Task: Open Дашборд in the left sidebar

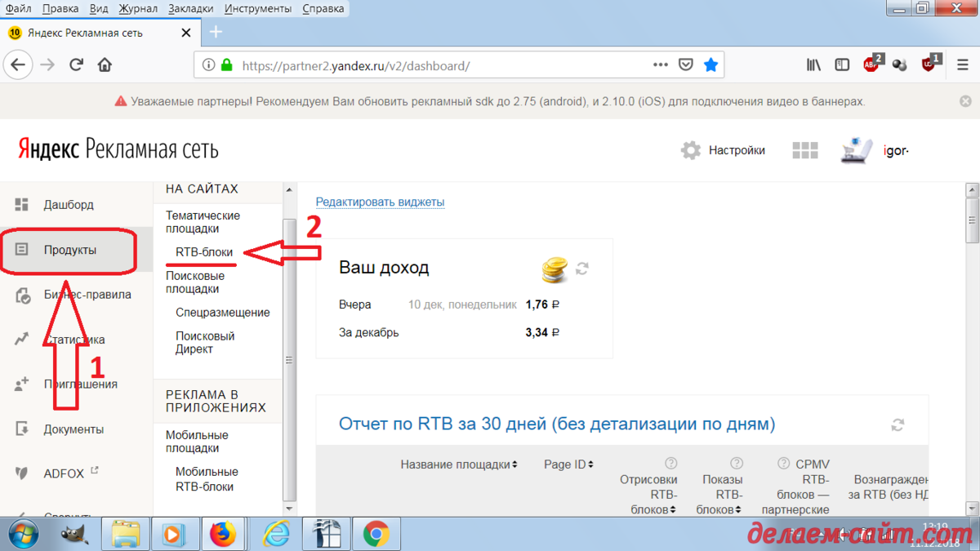Action: click(x=69, y=205)
